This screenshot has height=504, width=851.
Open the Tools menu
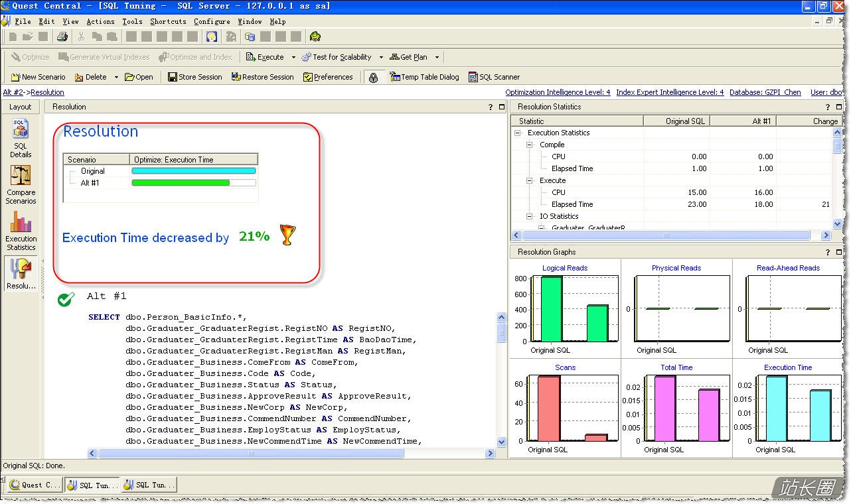pyautogui.click(x=132, y=21)
